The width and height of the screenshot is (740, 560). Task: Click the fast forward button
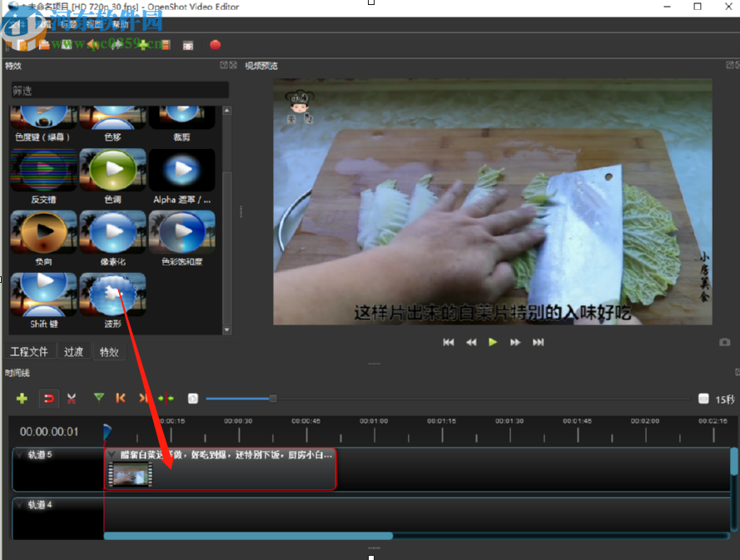click(515, 342)
